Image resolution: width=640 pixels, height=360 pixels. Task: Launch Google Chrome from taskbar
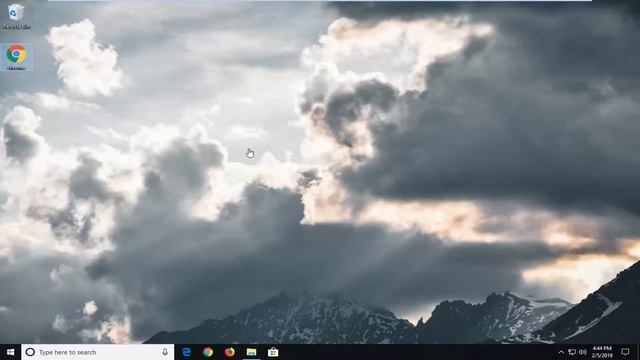(x=208, y=352)
